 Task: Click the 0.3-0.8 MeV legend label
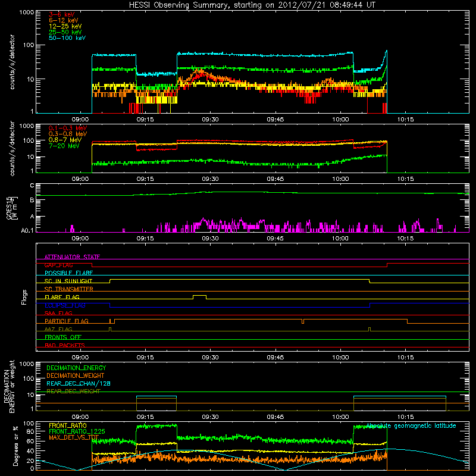point(68,134)
